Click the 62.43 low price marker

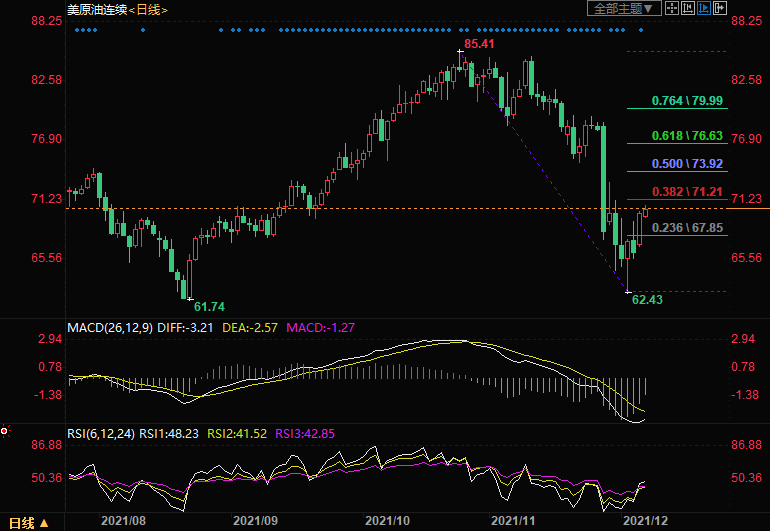tap(647, 299)
